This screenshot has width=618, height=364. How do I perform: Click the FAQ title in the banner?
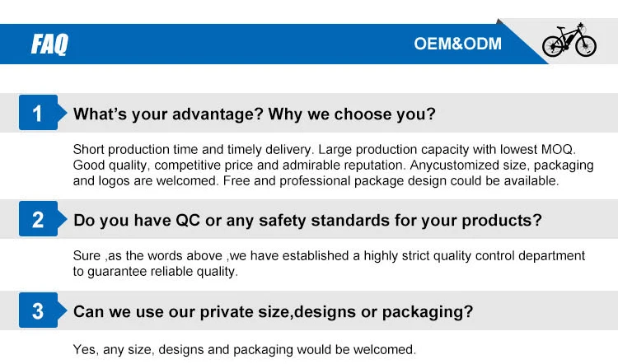click(49, 44)
